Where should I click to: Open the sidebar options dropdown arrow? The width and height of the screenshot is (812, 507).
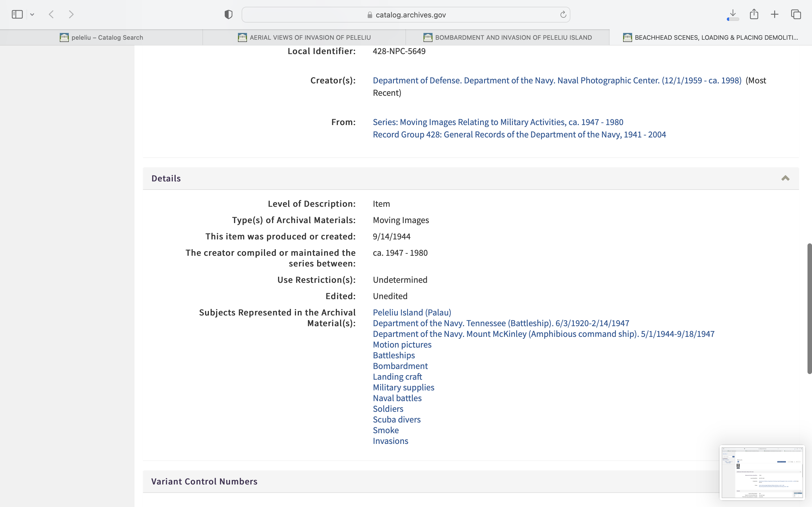point(32,14)
